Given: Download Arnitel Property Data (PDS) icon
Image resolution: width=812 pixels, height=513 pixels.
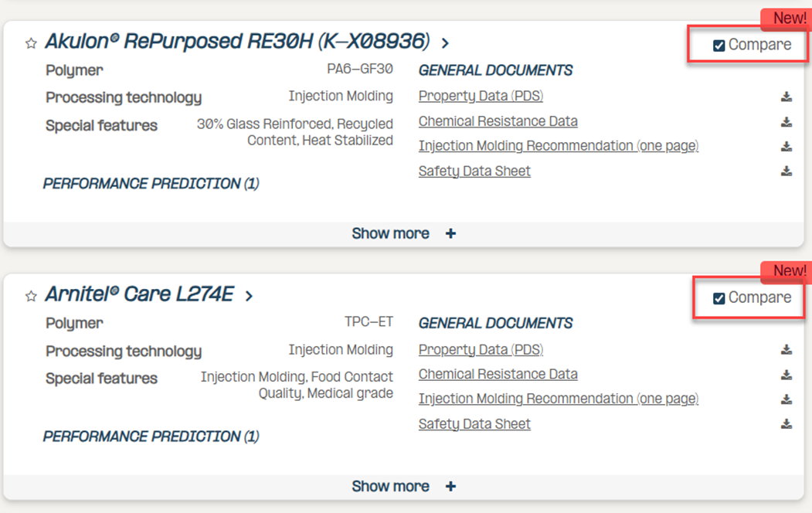Looking at the screenshot, I should [x=786, y=350].
